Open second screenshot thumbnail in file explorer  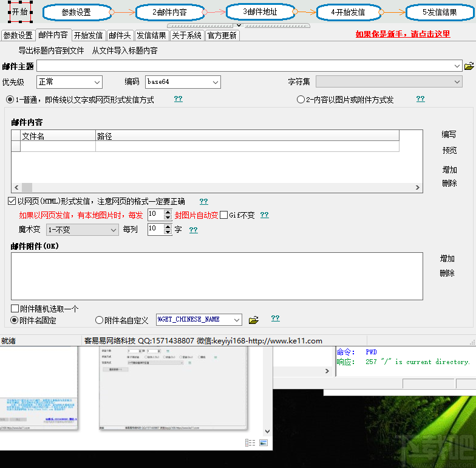point(173,388)
